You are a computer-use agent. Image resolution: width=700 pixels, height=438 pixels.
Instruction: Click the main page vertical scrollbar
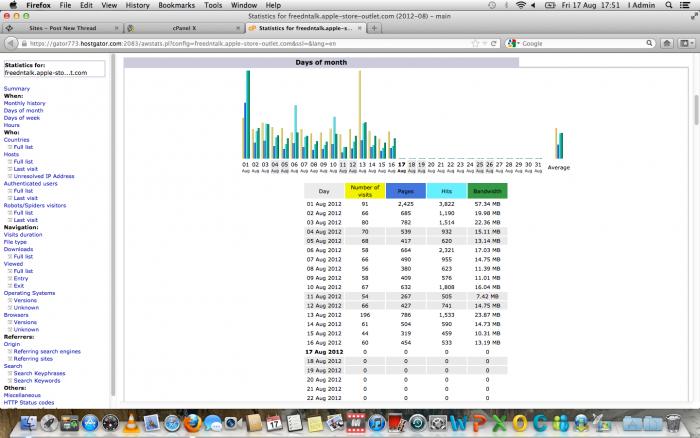(x=696, y=110)
